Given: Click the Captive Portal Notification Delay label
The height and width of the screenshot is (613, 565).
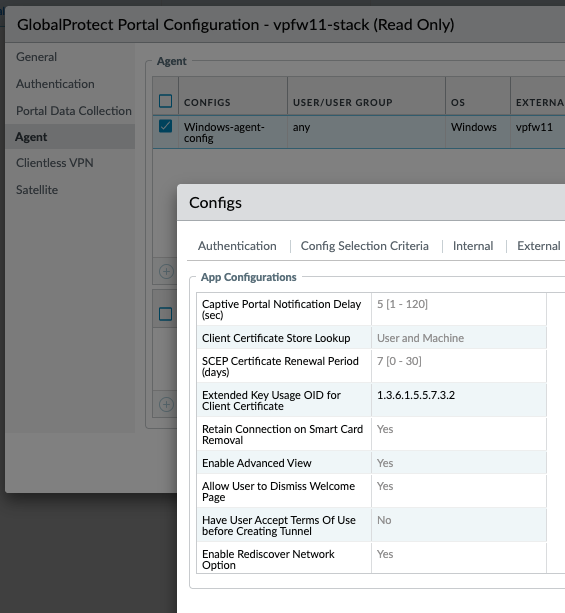Looking at the screenshot, I should click(281, 309).
